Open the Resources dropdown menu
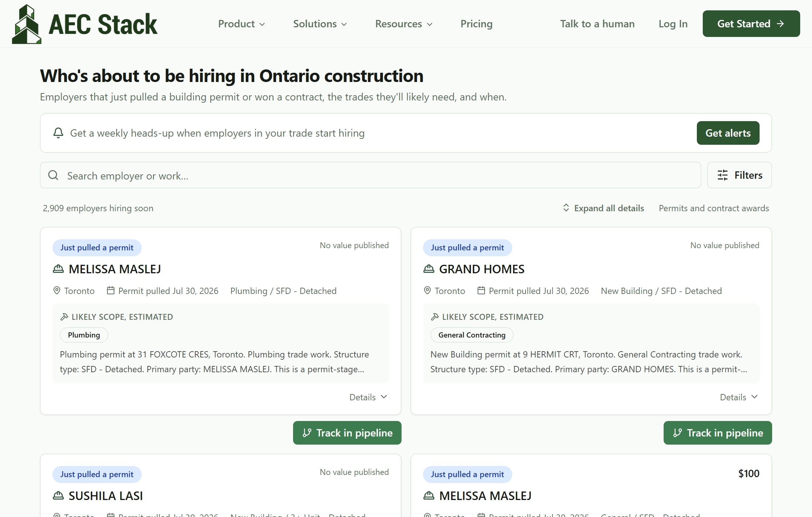 [x=404, y=24]
